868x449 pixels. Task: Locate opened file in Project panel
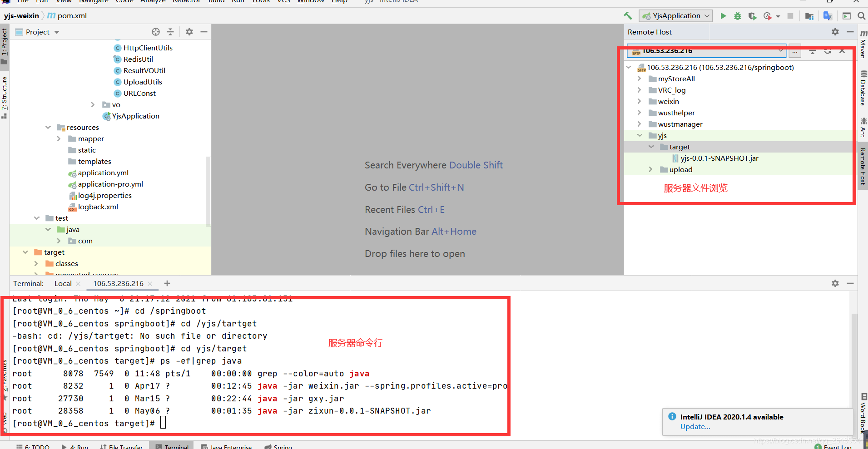[156, 32]
